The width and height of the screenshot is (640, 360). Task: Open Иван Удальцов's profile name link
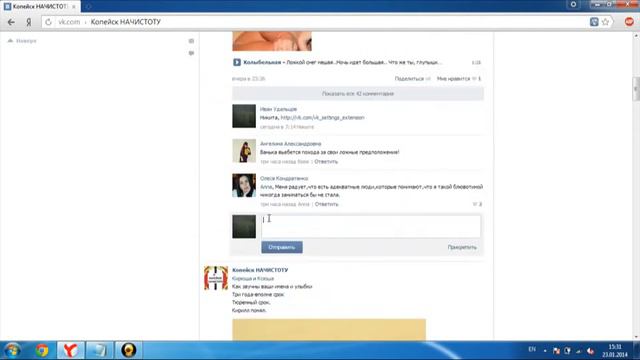[278, 109]
